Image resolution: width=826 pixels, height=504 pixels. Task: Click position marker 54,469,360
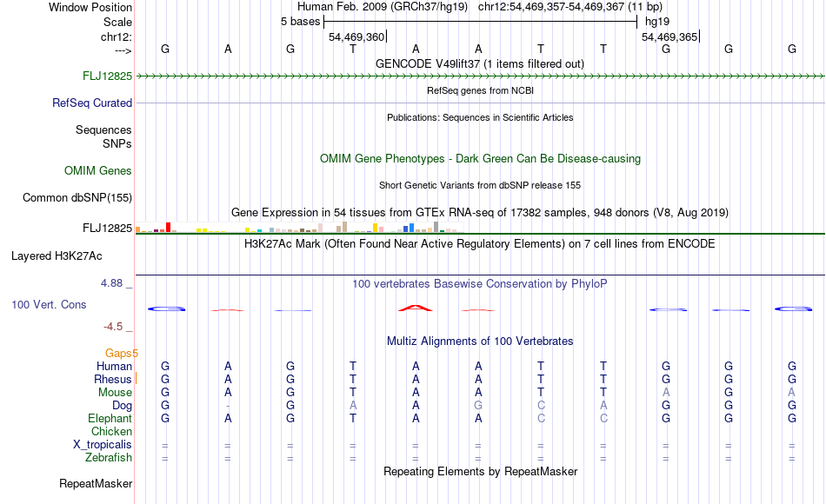tap(356, 36)
